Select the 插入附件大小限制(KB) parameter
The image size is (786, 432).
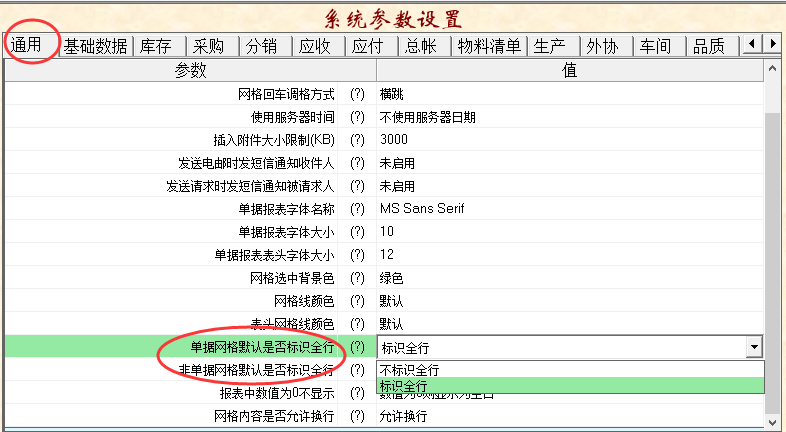click(x=274, y=140)
